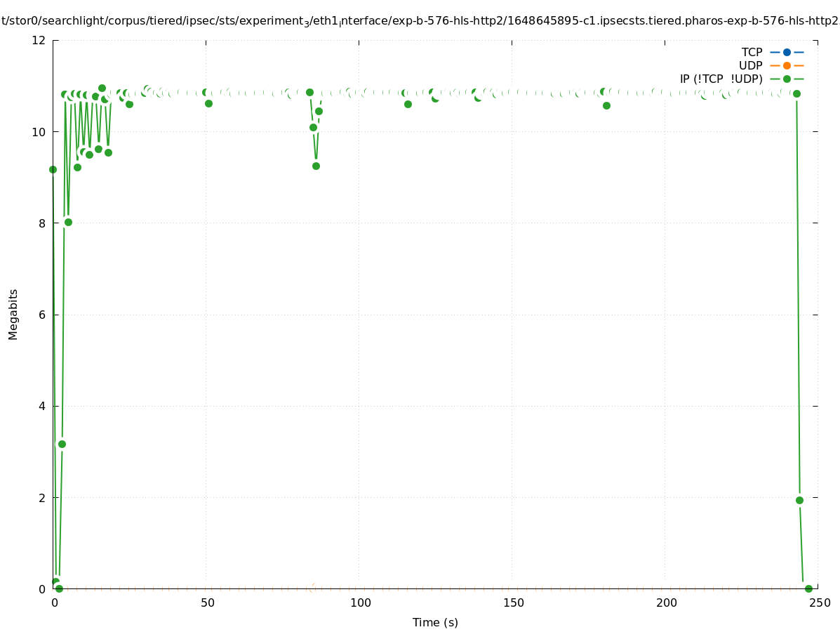The height and width of the screenshot is (632, 840).
Task: Click the 12 tick label on y-axis
Action: coord(39,40)
